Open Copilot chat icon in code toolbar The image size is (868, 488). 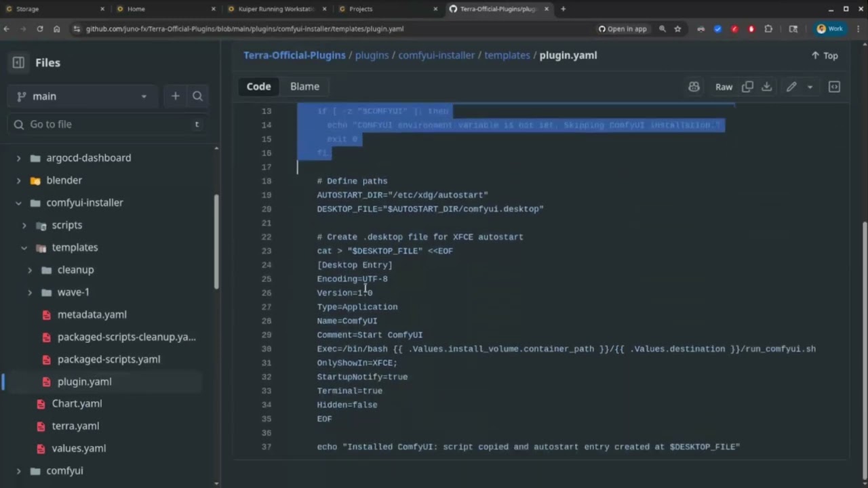(x=694, y=87)
